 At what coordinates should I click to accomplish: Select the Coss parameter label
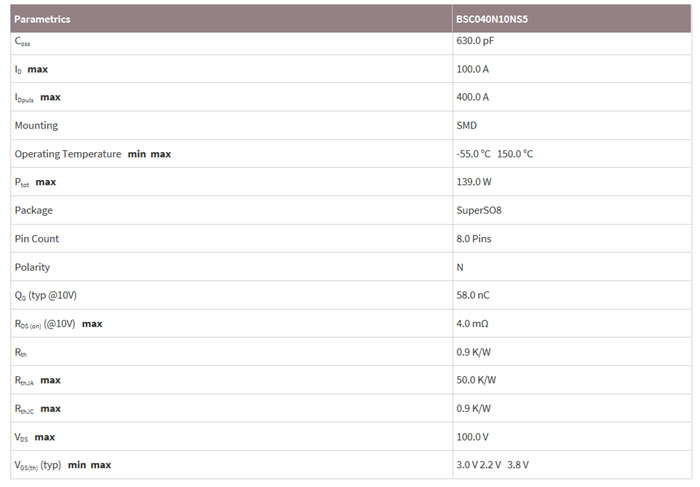coord(23,41)
